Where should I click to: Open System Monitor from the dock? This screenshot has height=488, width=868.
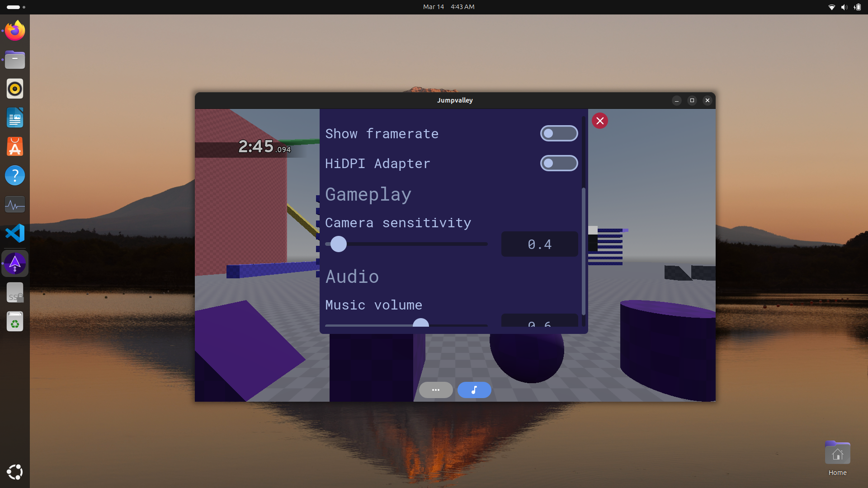[15, 205]
